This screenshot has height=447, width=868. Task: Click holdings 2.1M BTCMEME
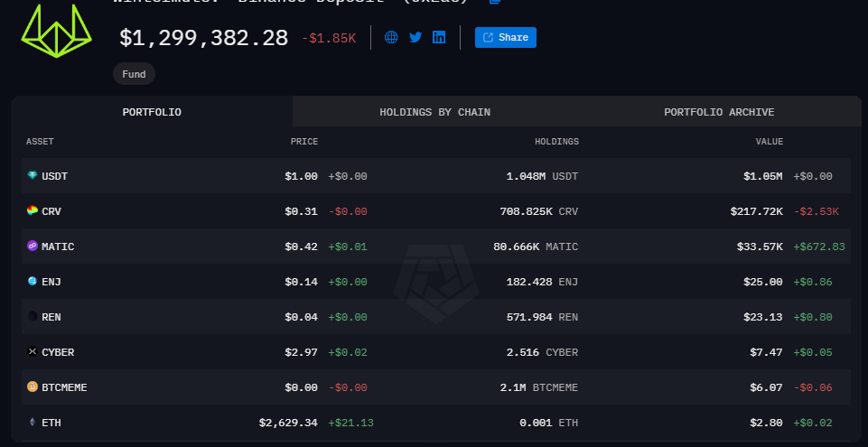click(x=538, y=387)
